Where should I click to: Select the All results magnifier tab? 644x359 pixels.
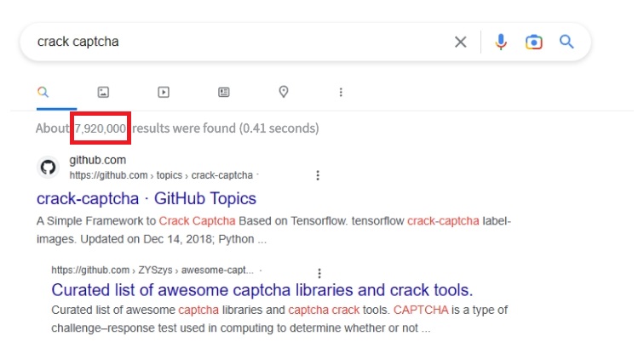(43, 92)
